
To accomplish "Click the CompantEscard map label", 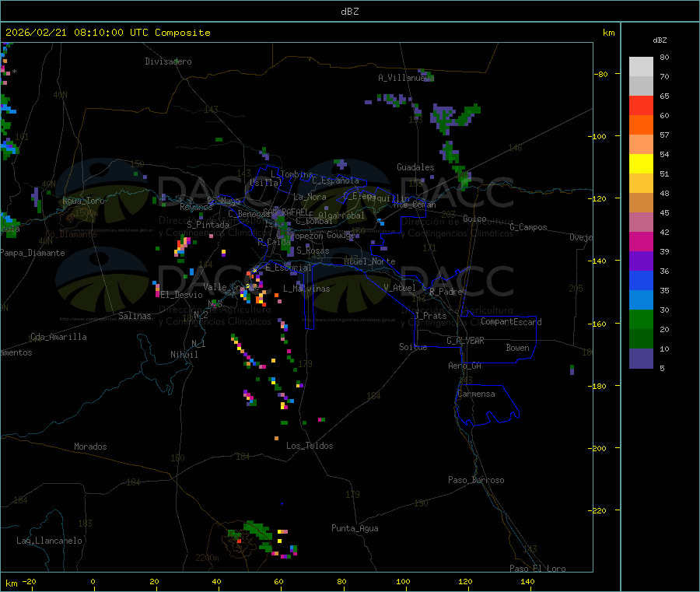I will [x=511, y=321].
